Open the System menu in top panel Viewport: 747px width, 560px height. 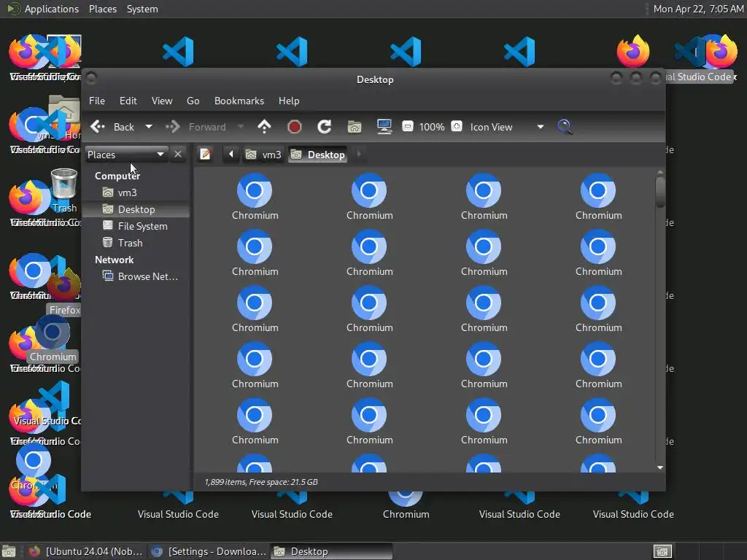point(142,9)
